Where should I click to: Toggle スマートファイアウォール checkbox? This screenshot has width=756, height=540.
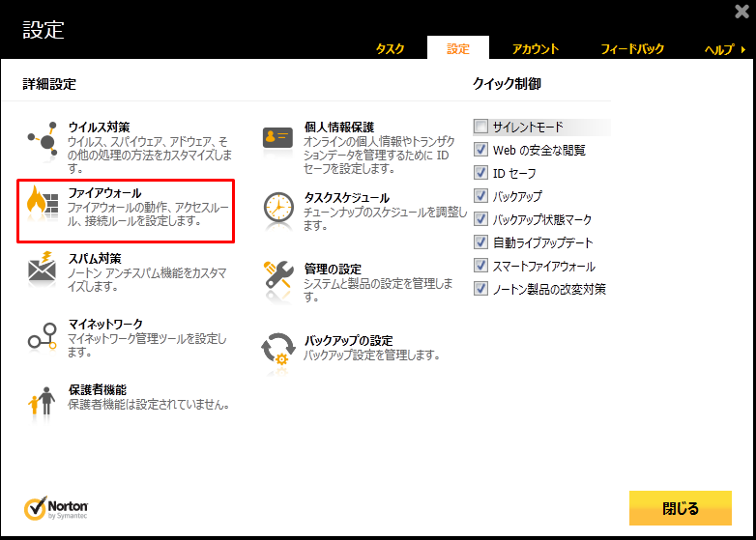point(480,266)
